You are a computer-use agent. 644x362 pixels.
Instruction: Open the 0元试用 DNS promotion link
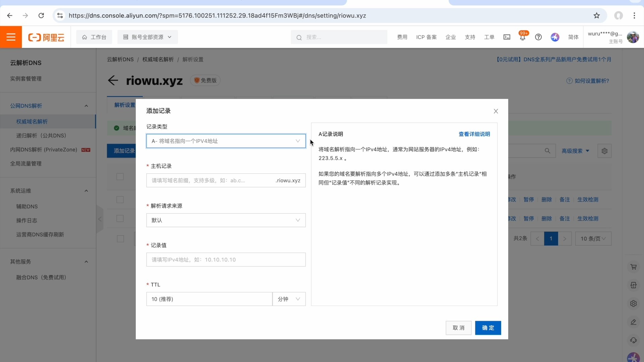tap(554, 59)
